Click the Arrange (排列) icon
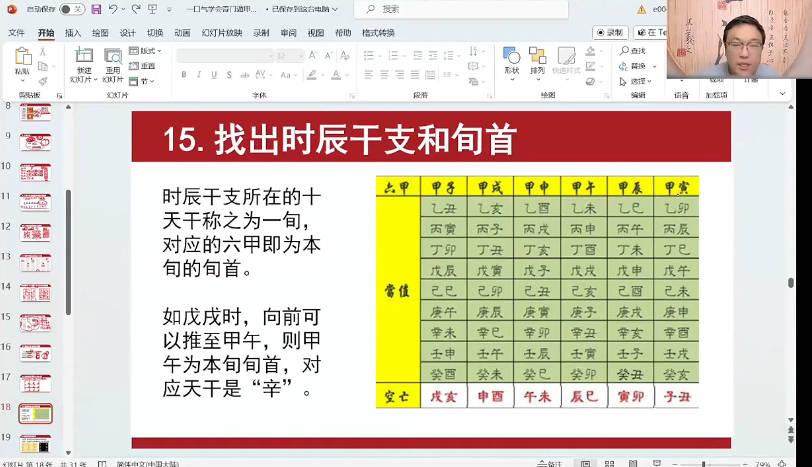Image resolution: width=812 pixels, height=467 pixels. tap(537, 59)
